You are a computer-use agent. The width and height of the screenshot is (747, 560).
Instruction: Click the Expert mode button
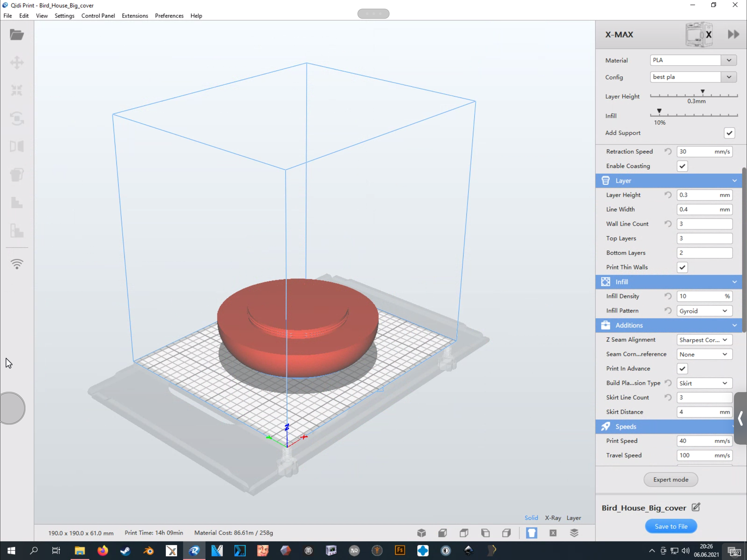pyautogui.click(x=670, y=479)
